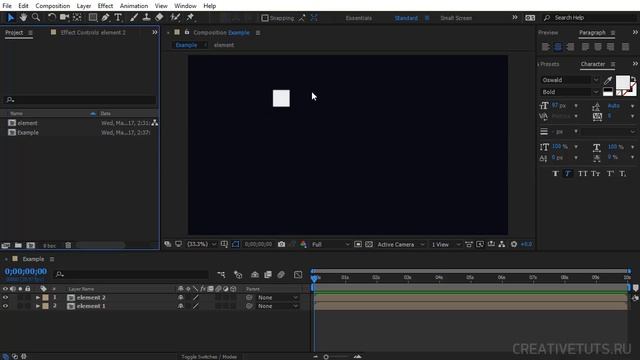The height and width of the screenshot is (360, 640).
Task: Select the Roto Brush tool
Action: click(175, 18)
